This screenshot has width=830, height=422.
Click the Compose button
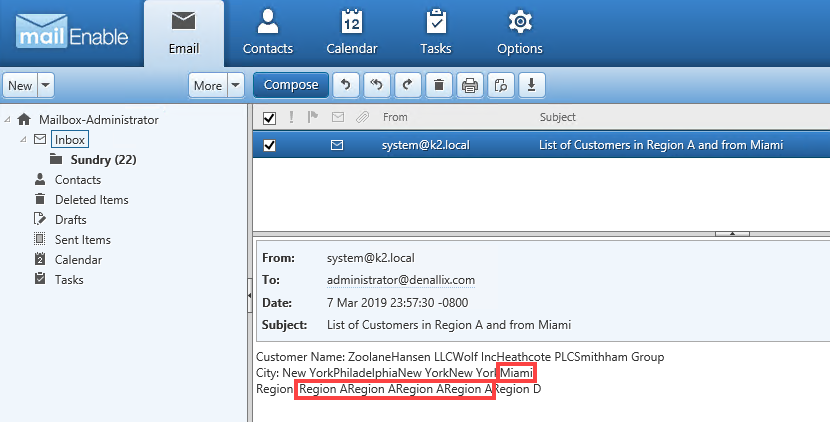point(291,85)
